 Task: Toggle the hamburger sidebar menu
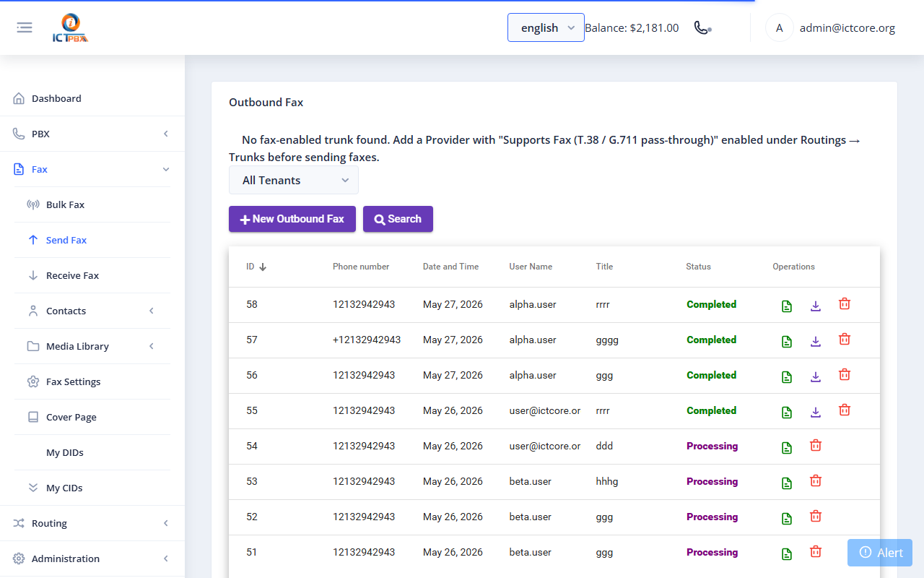pos(25,27)
